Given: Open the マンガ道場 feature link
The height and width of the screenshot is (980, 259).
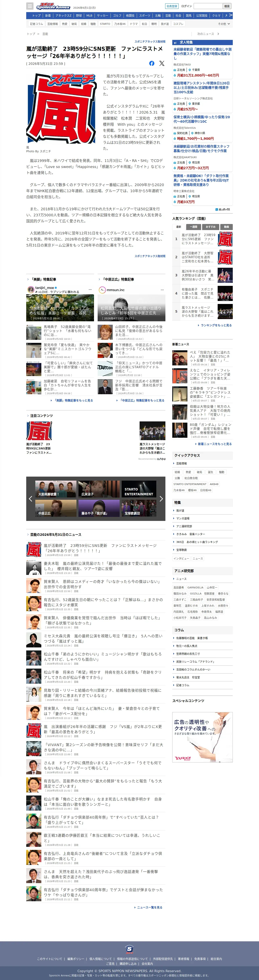Looking at the screenshot, I should tap(183, 519).
